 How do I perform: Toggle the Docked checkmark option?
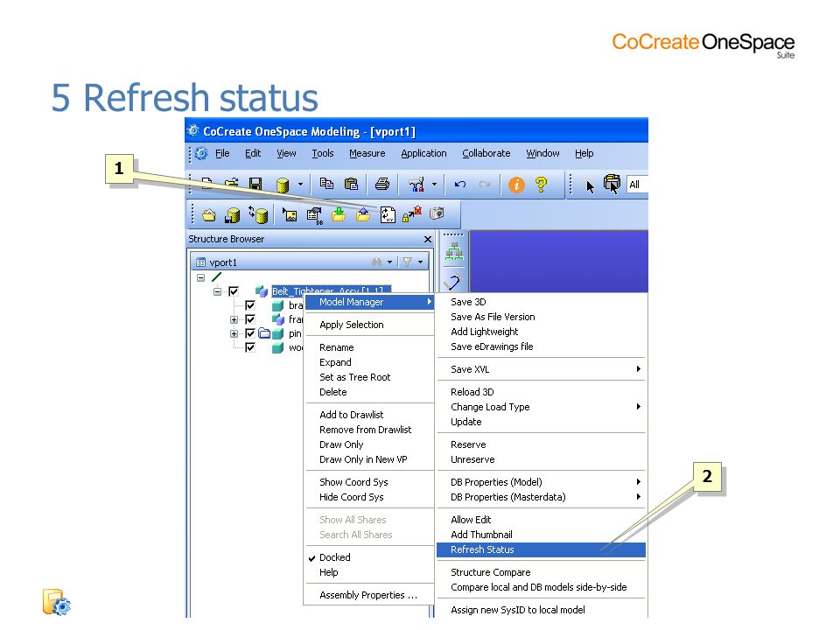coord(335,557)
